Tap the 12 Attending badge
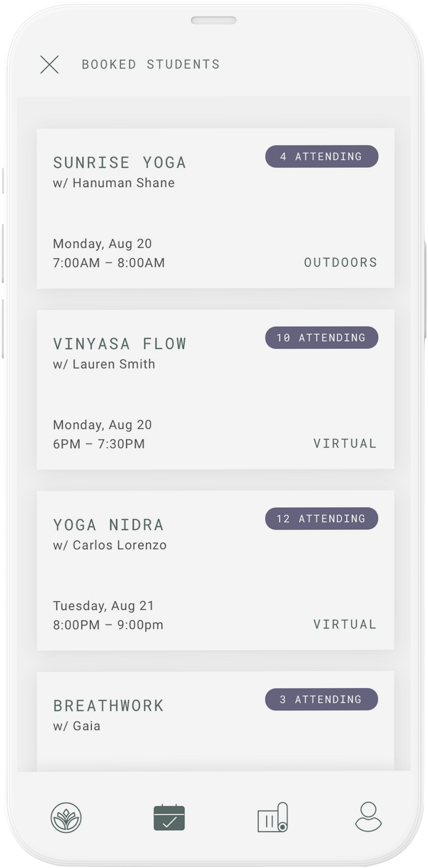 click(x=321, y=519)
